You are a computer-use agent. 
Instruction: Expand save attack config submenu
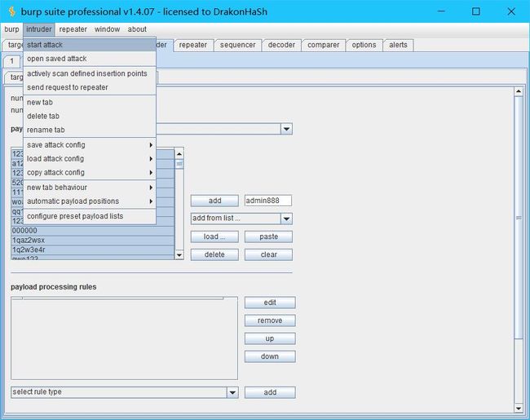pos(90,144)
